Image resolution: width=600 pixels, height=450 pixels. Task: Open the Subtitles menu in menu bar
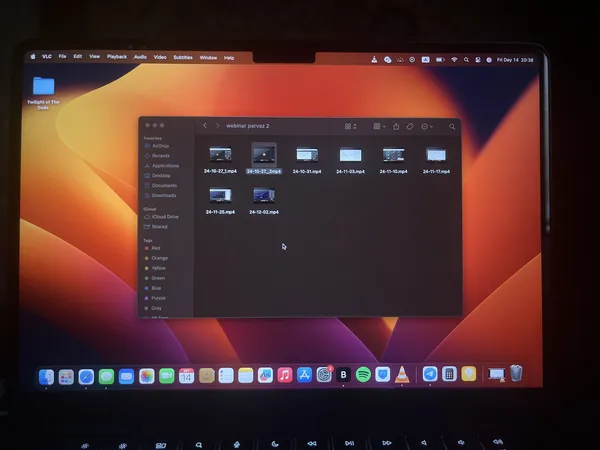point(183,57)
